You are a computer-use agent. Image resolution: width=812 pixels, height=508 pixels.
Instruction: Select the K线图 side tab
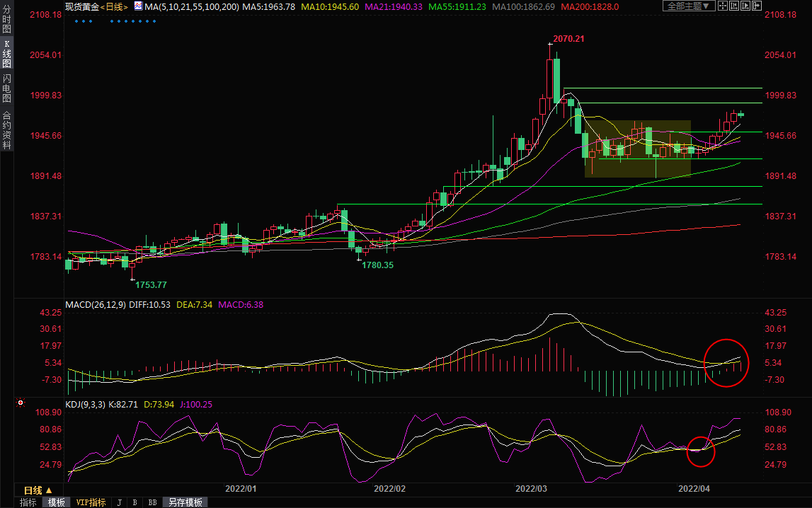(6, 53)
